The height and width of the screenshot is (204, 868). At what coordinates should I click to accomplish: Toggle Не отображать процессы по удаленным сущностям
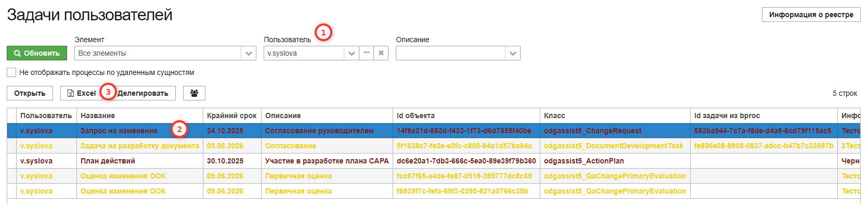(x=11, y=72)
